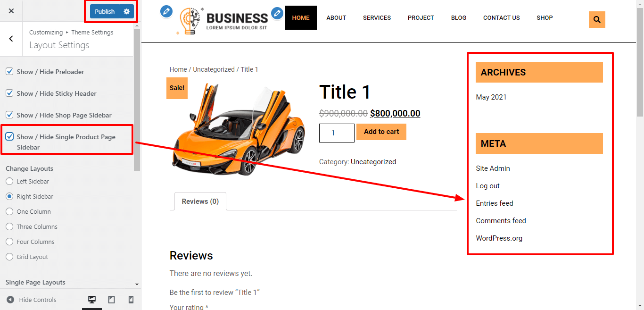The image size is (644, 310).
Task: Choose the Grid Layout radio button
Action: tap(9, 257)
